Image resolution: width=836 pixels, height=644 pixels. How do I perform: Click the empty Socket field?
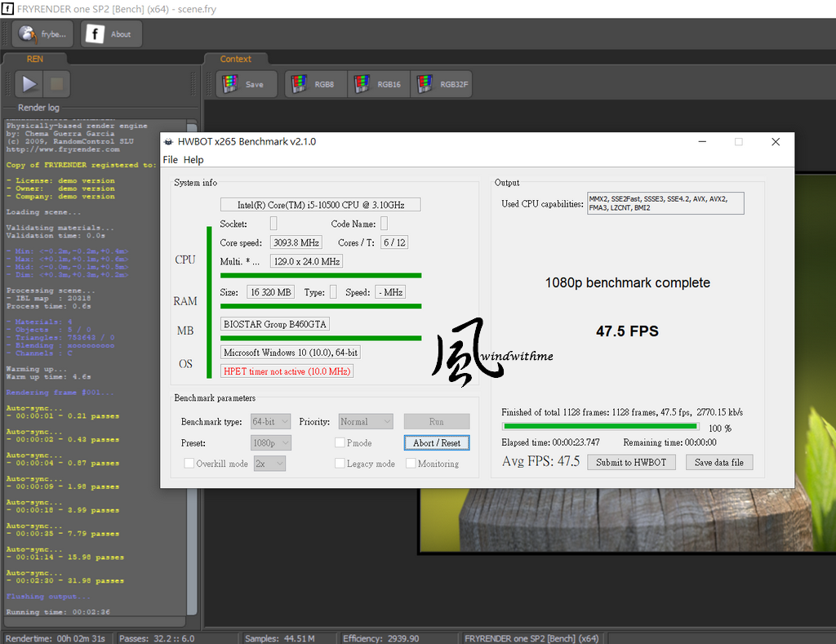point(273,224)
